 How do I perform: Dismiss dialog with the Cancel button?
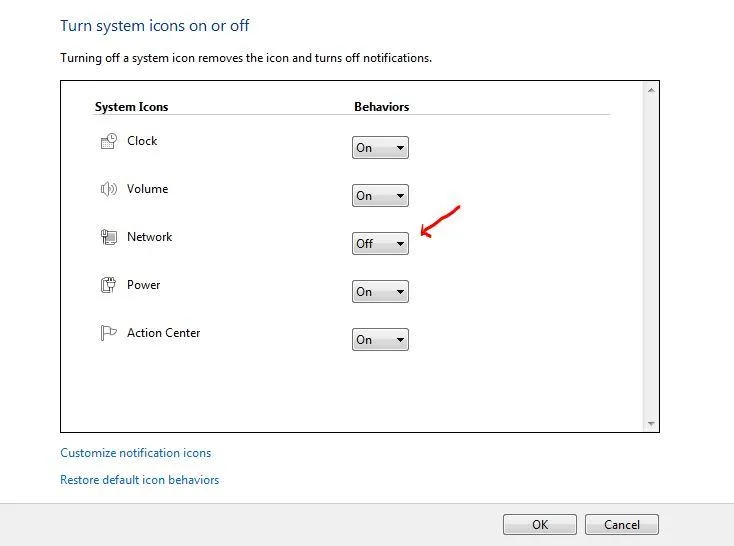[x=622, y=524]
